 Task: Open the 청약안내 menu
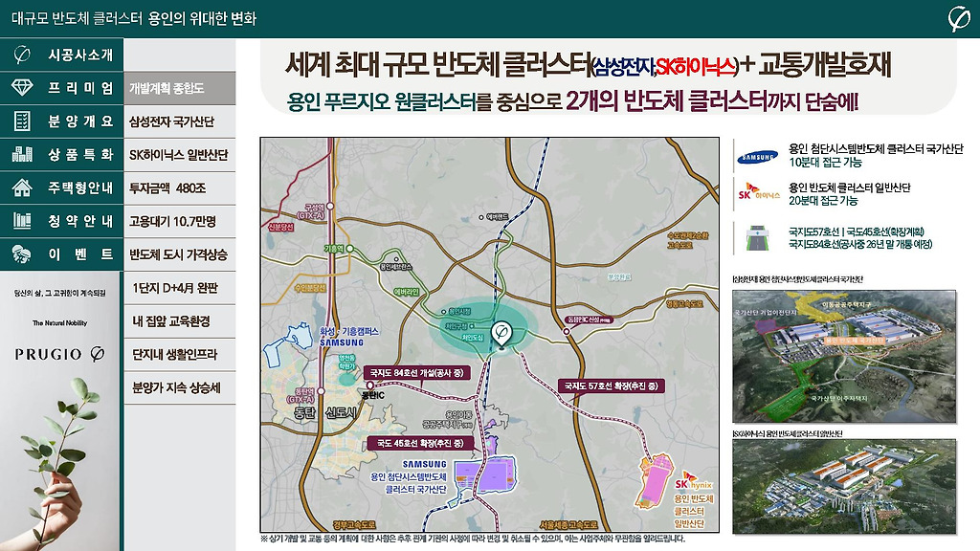(61, 221)
